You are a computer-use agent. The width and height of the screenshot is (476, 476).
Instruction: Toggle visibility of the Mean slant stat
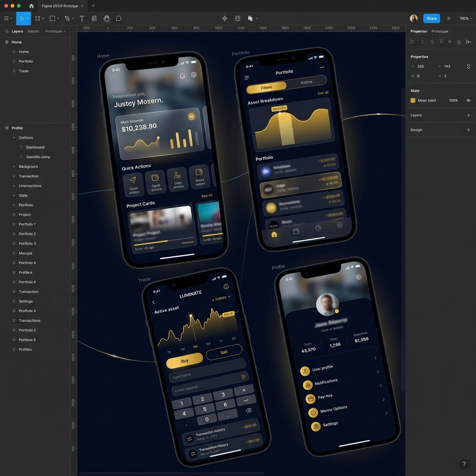468,100
